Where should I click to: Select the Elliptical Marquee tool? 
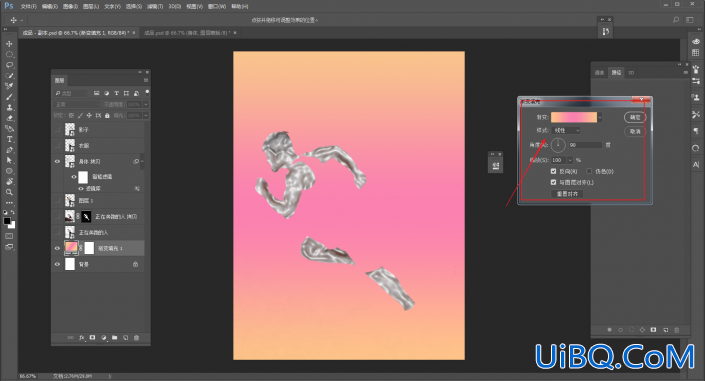(9, 54)
